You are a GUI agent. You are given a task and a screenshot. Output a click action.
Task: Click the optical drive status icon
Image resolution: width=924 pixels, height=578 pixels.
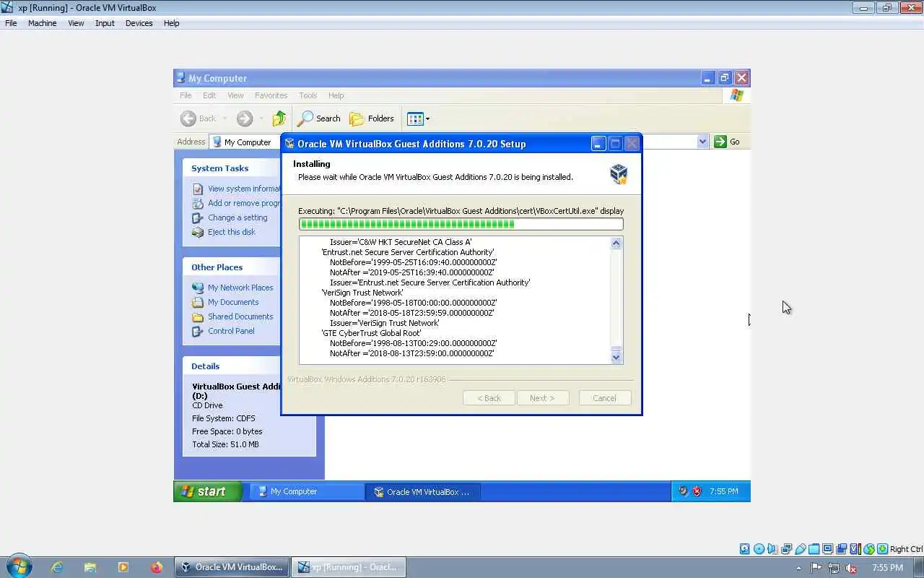(759, 549)
